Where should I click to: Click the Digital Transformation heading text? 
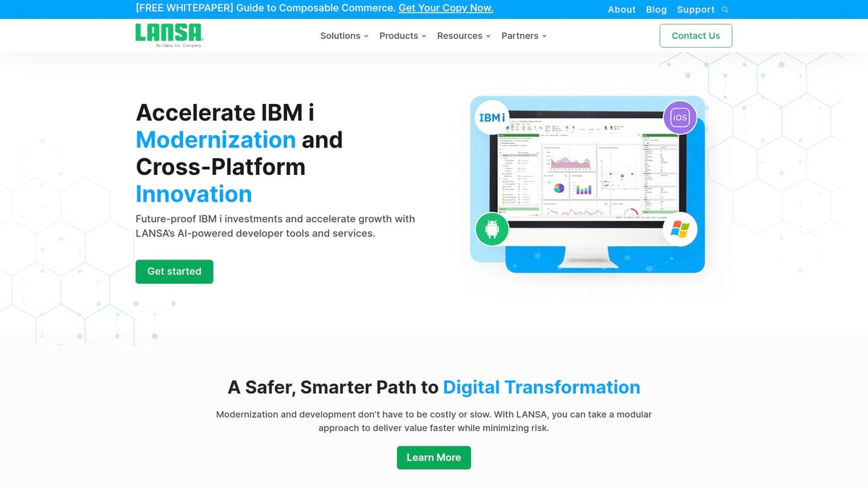pyautogui.click(x=542, y=387)
